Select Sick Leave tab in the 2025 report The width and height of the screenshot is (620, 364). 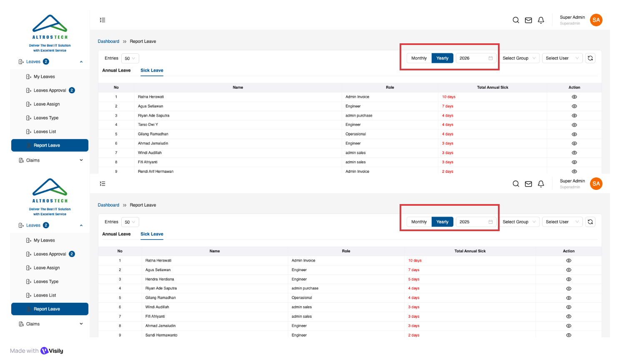tap(152, 234)
